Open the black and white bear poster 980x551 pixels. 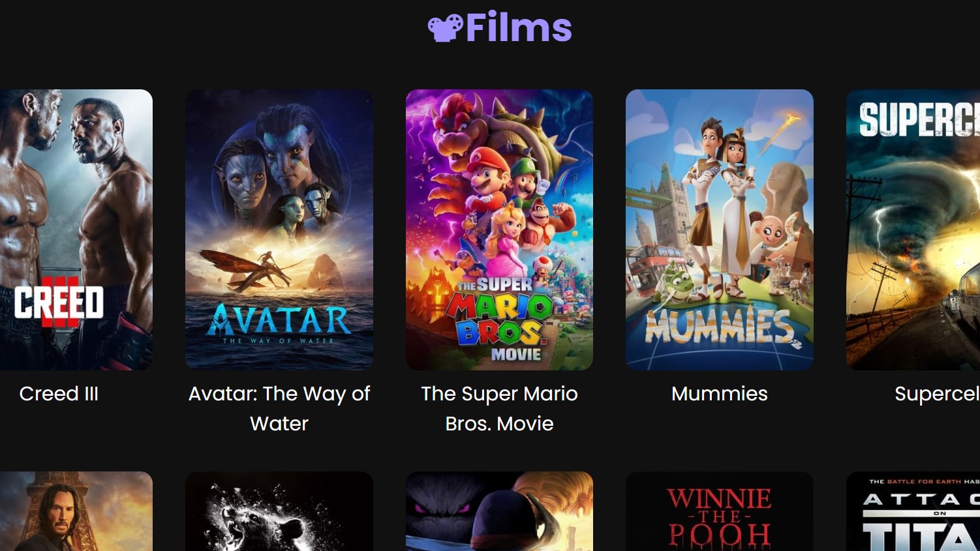(279, 511)
